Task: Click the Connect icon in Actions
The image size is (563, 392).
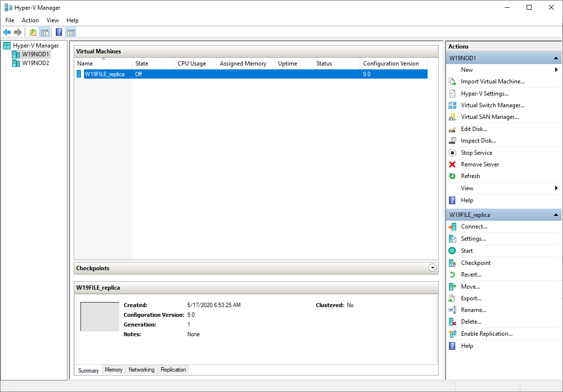Action: 452,227
